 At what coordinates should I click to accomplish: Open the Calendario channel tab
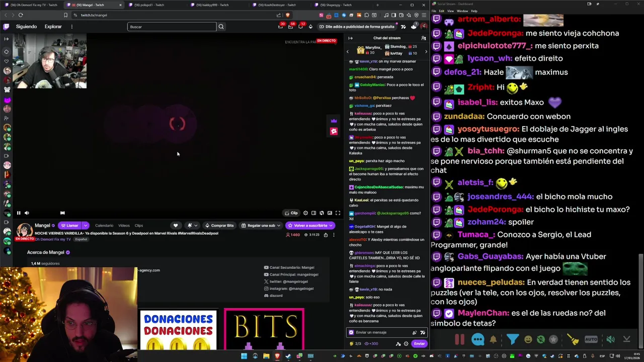point(104,226)
